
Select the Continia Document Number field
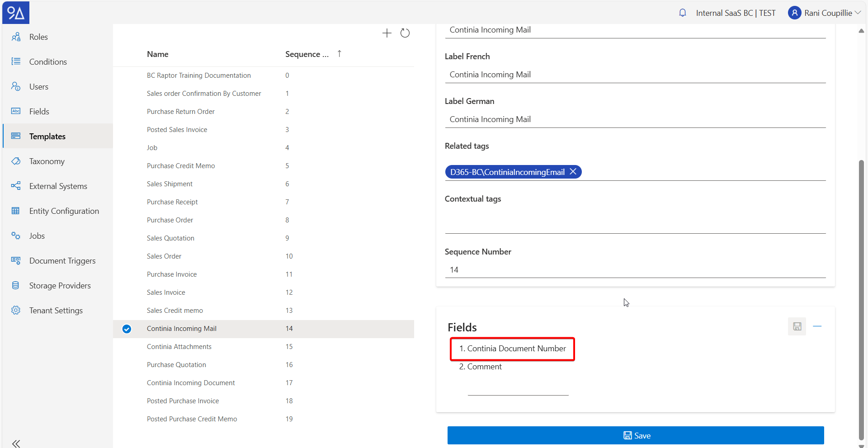tap(512, 349)
